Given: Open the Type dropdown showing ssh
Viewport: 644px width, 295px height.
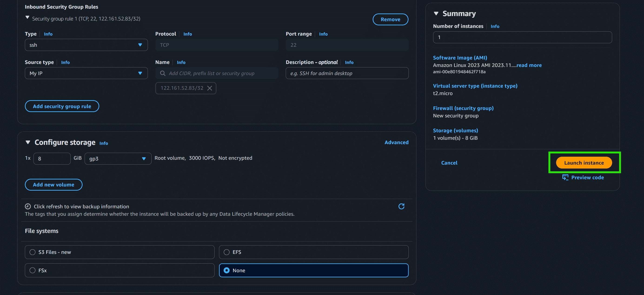Looking at the screenshot, I should pos(86,45).
